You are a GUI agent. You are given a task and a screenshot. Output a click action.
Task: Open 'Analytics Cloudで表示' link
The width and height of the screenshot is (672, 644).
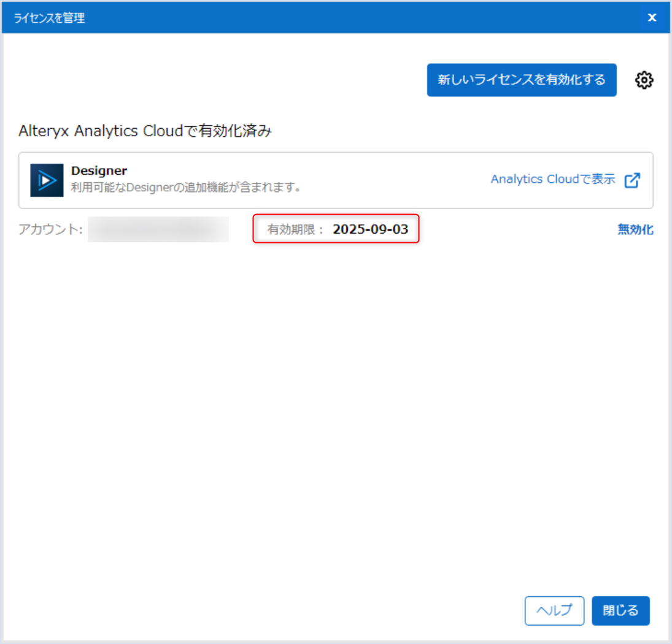pyautogui.click(x=553, y=179)
